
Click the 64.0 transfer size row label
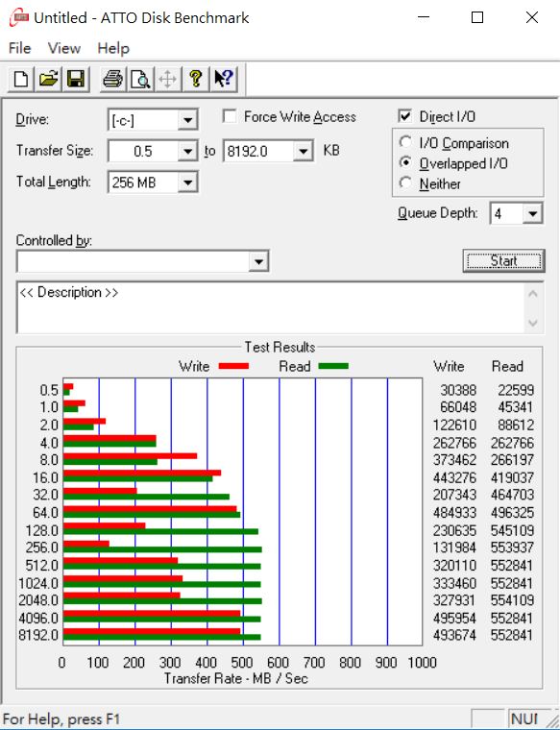coord(45,513)
